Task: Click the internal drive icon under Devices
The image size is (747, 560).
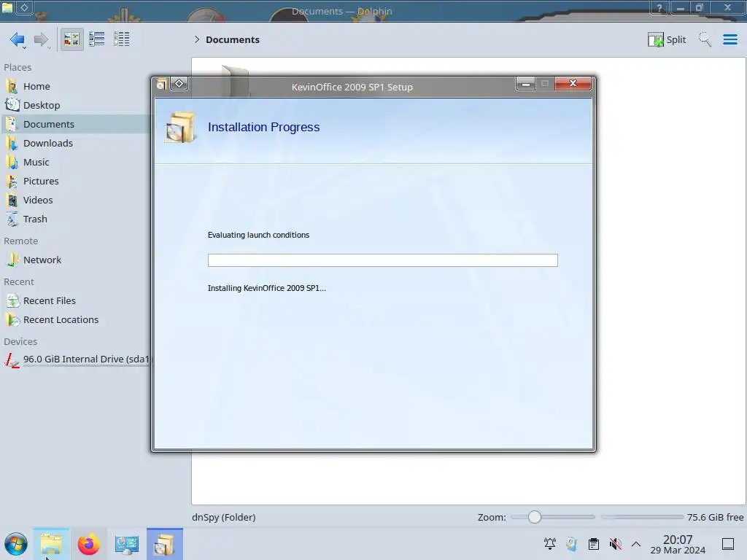Action: click(x=12, y=359)
